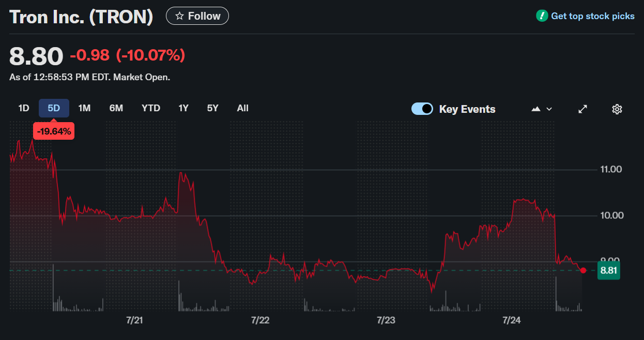The image size is (644, 340).
Task: Click the 7/22 date label
Action: coord(260,320)
